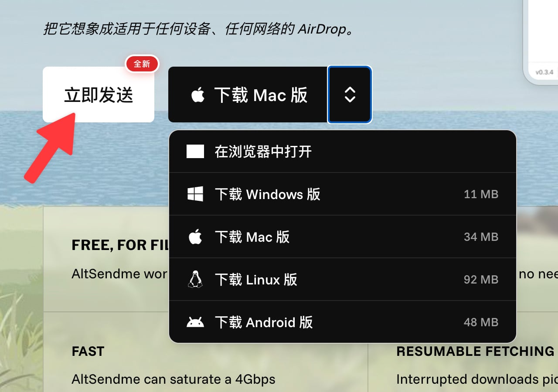Click the AltSendme can saturate a 4Gbps text
The width and height of the screenshot is (558, 392).
click(x=174, y=379)
